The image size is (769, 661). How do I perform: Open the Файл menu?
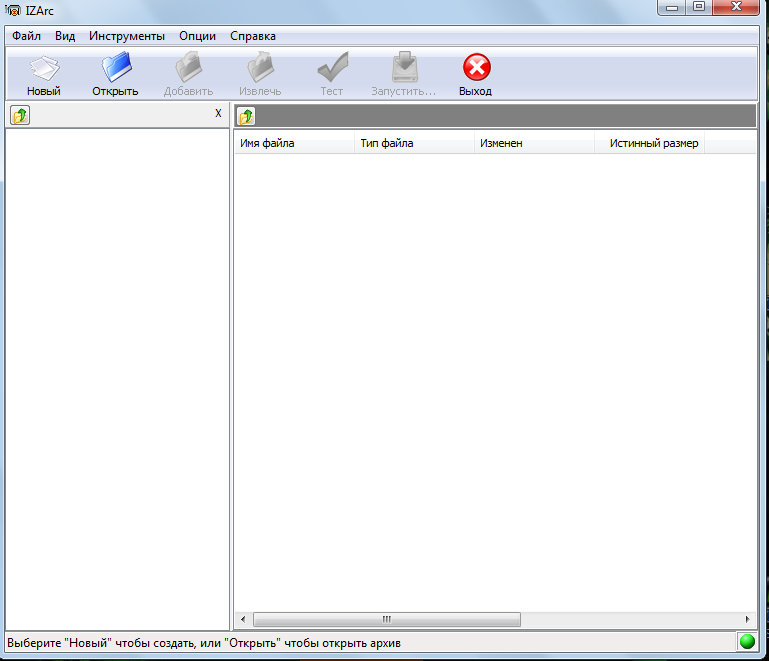tap(26, 36)
